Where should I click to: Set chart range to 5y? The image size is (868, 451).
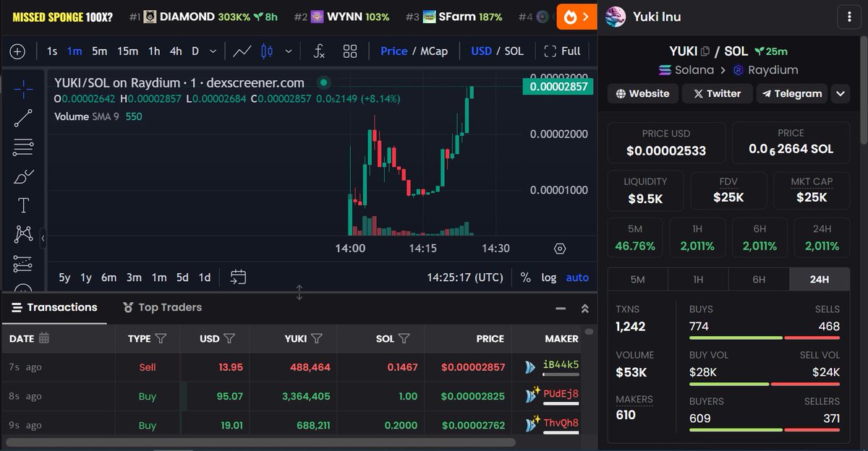tap(64, 278)
